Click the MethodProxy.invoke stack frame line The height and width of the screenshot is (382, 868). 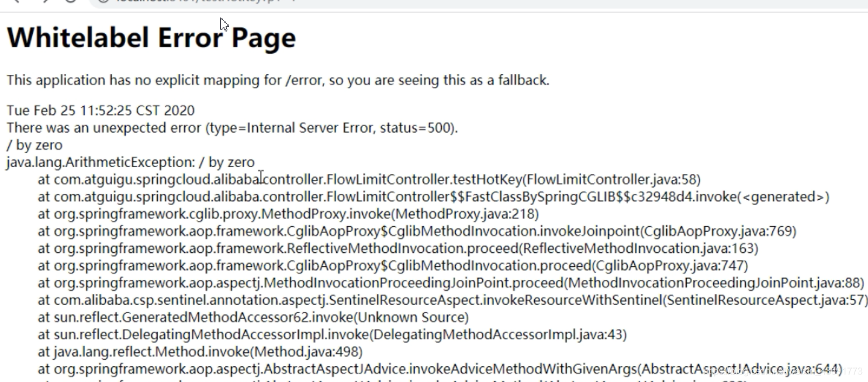(288, 214)
